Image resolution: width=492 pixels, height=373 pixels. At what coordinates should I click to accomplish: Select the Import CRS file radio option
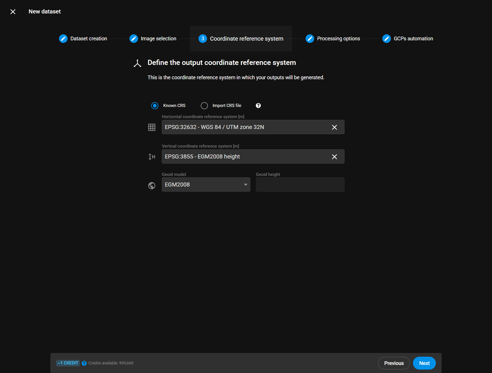pos(204,106)
